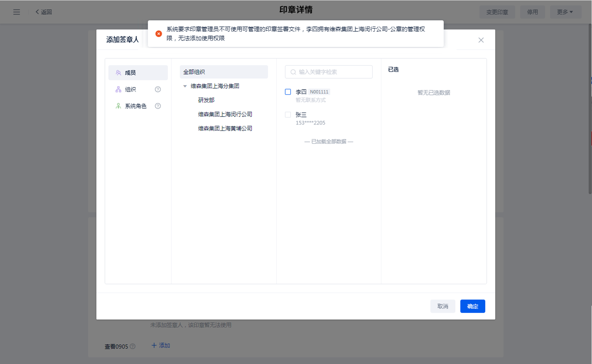
Task: Focus the 输入关键字检索 search field
Action: [329, 72]
